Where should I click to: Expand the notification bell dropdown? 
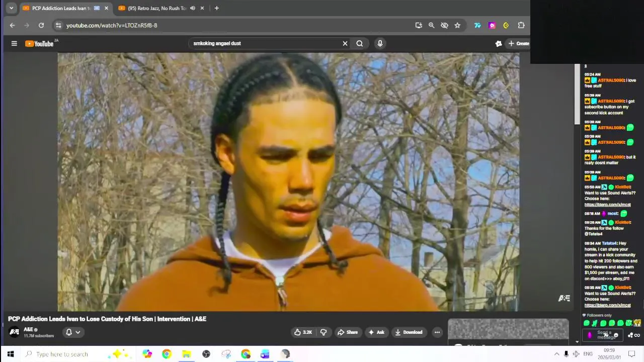click(73, 332)
